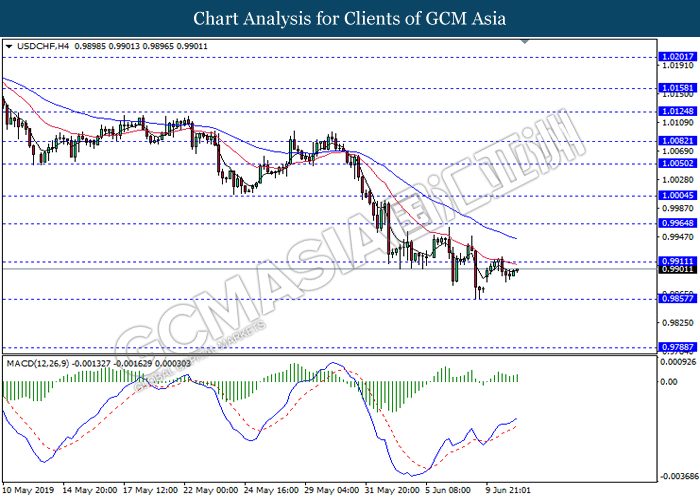The width and height of the screenshot is (700, 500).
Task: Click the 14 May 20:00 time label
Action: click(x=90, y=490)
